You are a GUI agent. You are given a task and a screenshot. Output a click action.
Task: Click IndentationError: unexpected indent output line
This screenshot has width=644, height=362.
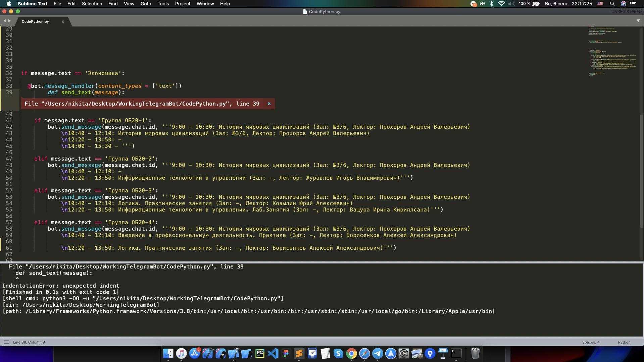[x=61, y=286]
